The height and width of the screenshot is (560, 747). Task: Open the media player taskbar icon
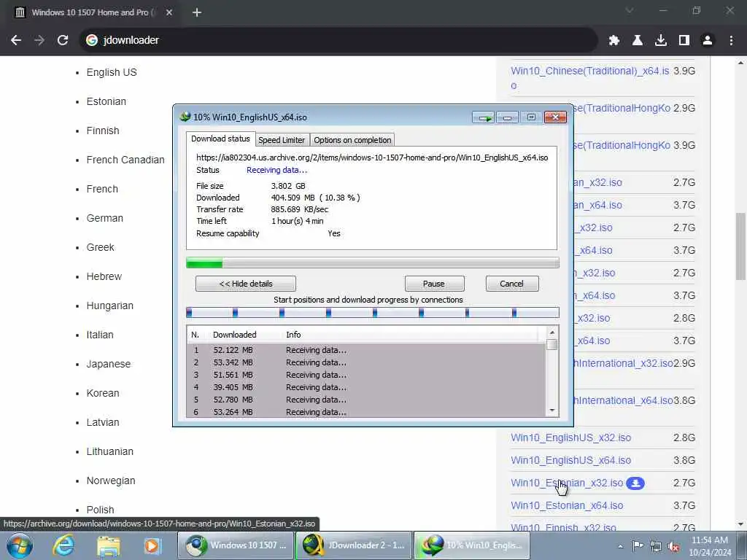[x=152, y=545]
